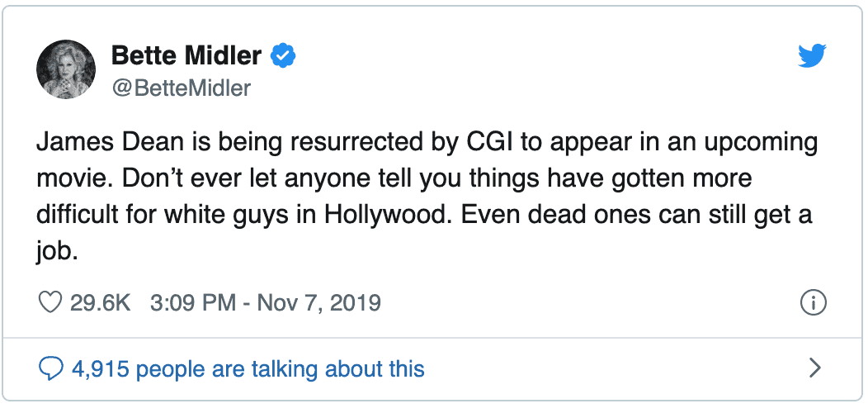The image size is (868, 413).
Task: Expand conversation with the right chevron arrow
Action: pos(814,368)
